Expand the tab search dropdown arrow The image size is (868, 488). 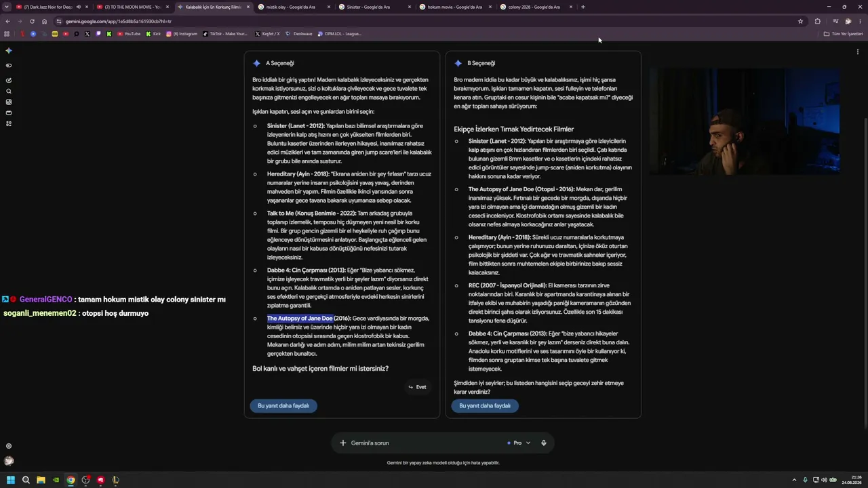(7, 7)
